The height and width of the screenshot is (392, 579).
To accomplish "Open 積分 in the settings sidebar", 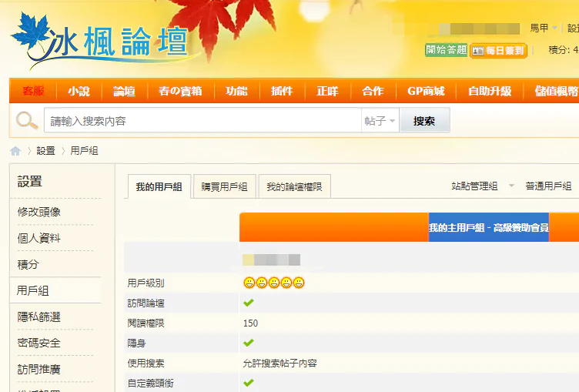I will click(x=28, y=264).
